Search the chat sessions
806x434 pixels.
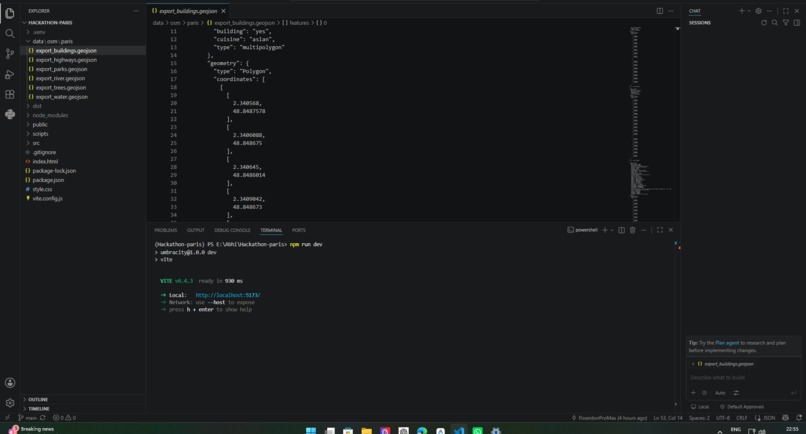point(775,23)
